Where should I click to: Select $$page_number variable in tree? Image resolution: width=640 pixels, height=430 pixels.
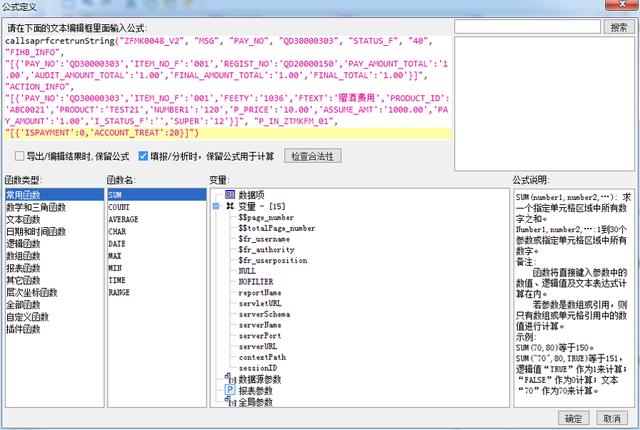click(x=266, y=217)
